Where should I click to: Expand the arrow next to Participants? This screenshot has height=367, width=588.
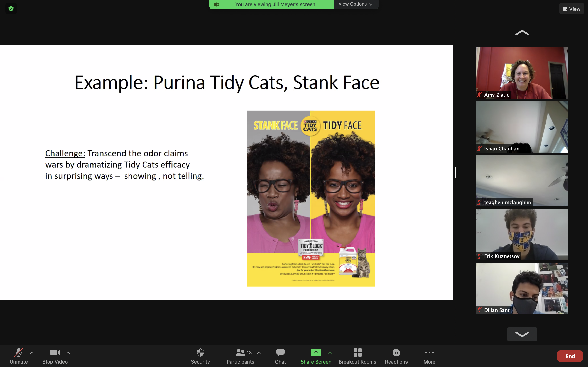tap(259, 353)
